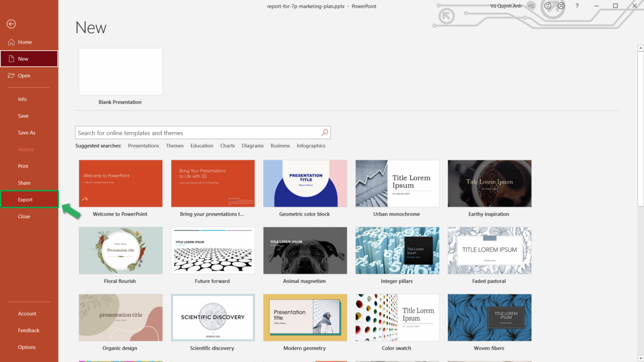Click the back arrow to exit Backstage
The image size is (644, 362).
coord(11,24)
